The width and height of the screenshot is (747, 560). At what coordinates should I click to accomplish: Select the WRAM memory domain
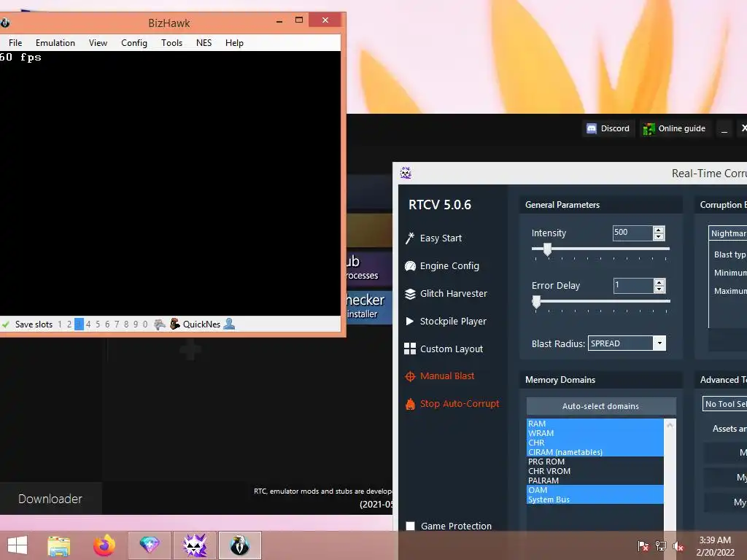pos(595,433)
